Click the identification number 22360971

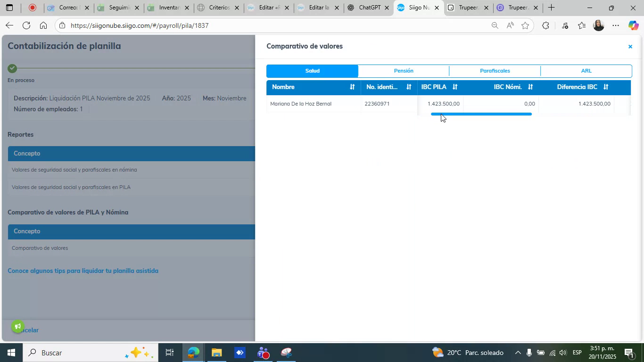377,104
